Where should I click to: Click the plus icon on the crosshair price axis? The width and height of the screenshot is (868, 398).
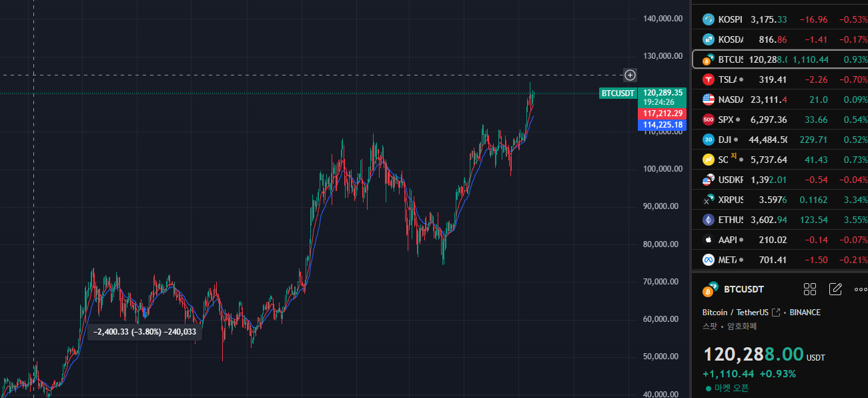click(630, 75)
